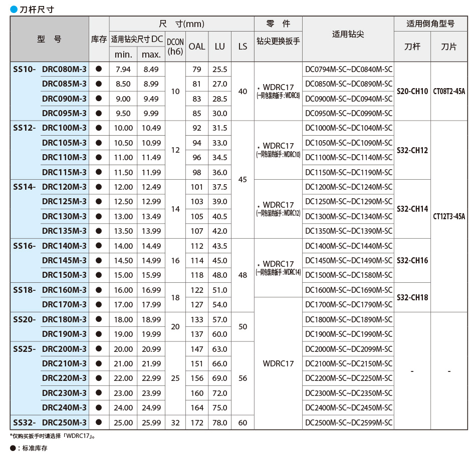Screen dimensions: 476x462
Task: Click the OAL value 79
Action: tap(197, 69)
